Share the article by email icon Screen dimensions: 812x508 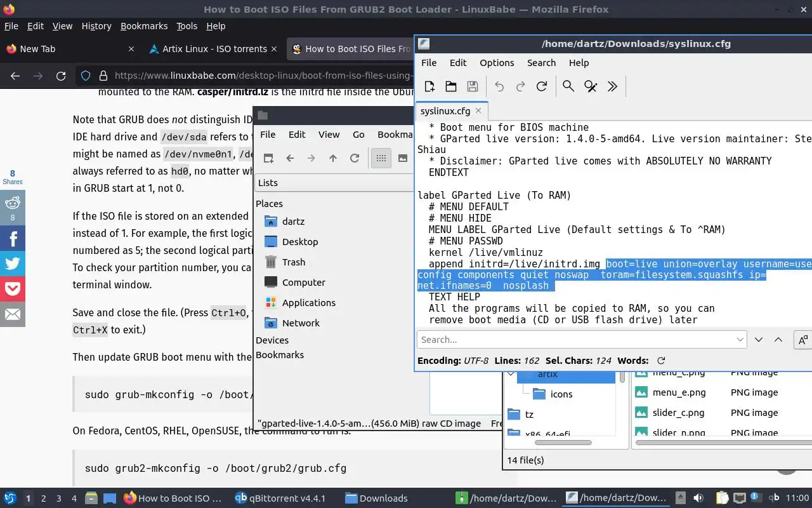[13, 314]
